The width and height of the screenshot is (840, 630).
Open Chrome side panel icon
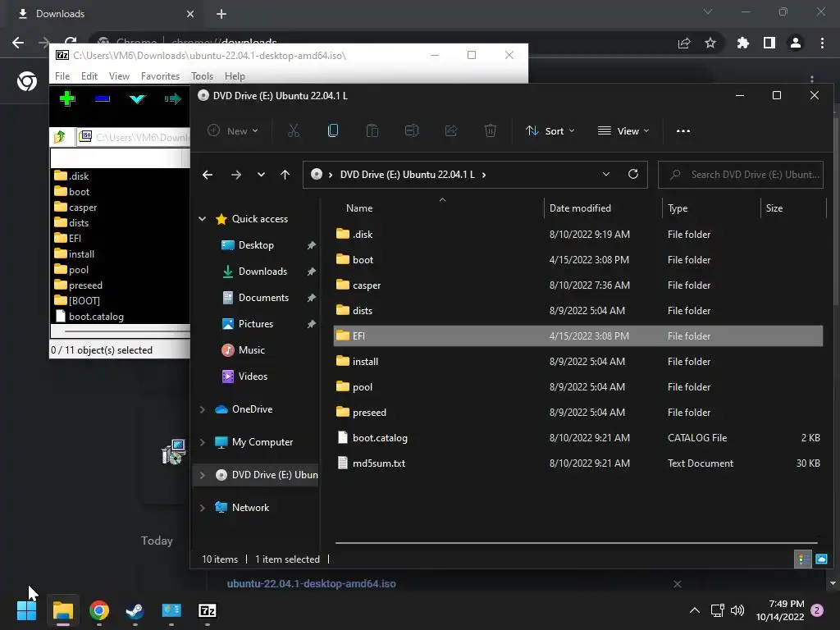tap(769, 43)
